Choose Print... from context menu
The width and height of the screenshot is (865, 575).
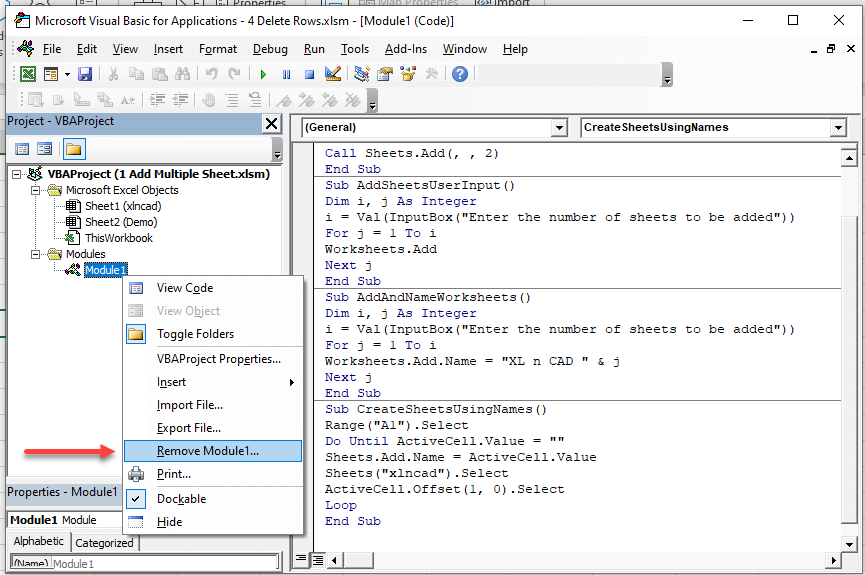click(213, 474)
